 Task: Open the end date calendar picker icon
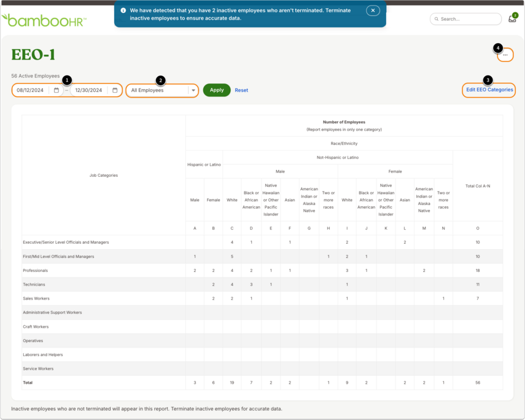115,90
